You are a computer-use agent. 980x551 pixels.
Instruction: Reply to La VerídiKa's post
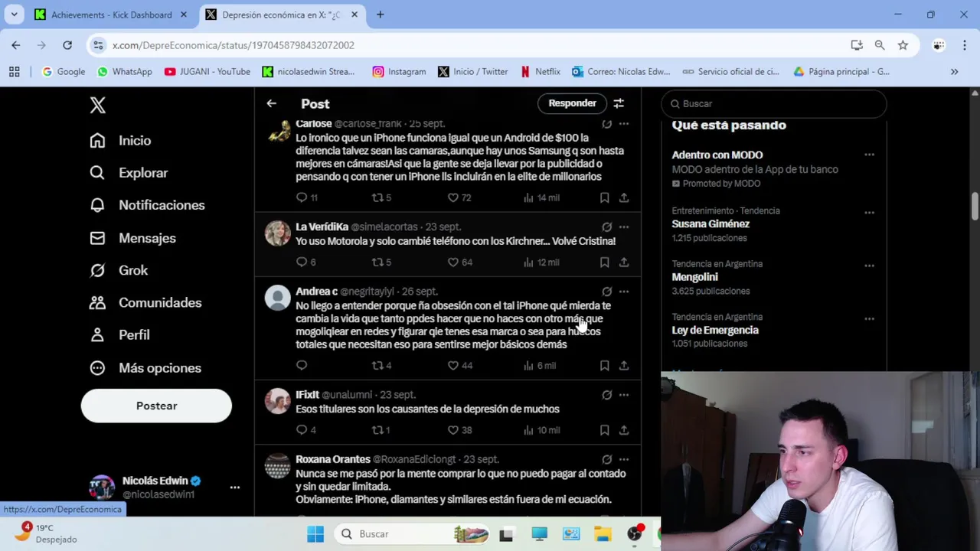point(305,262)
